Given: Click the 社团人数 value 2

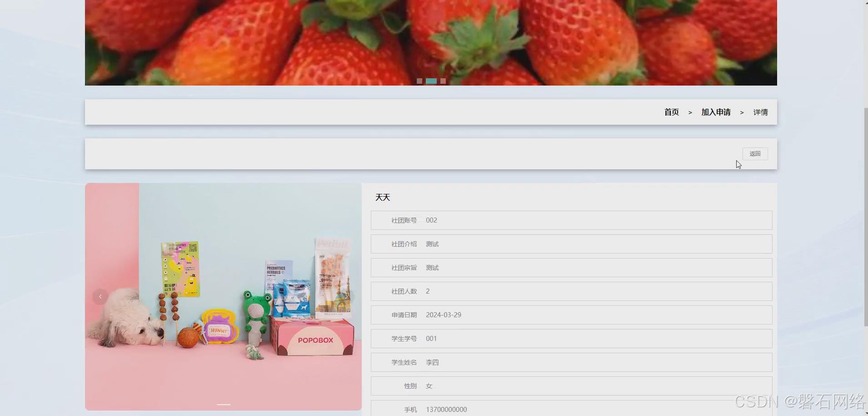Looking at the screenshot, I should coord(428,291).
